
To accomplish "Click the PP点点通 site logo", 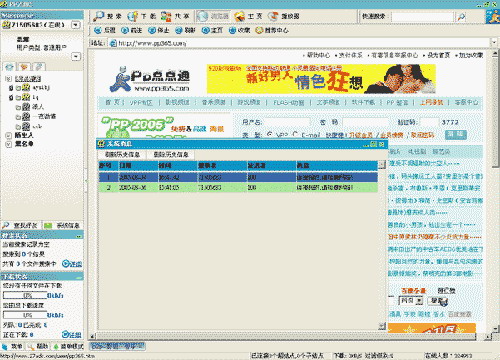I will click(x=150, y=79).
